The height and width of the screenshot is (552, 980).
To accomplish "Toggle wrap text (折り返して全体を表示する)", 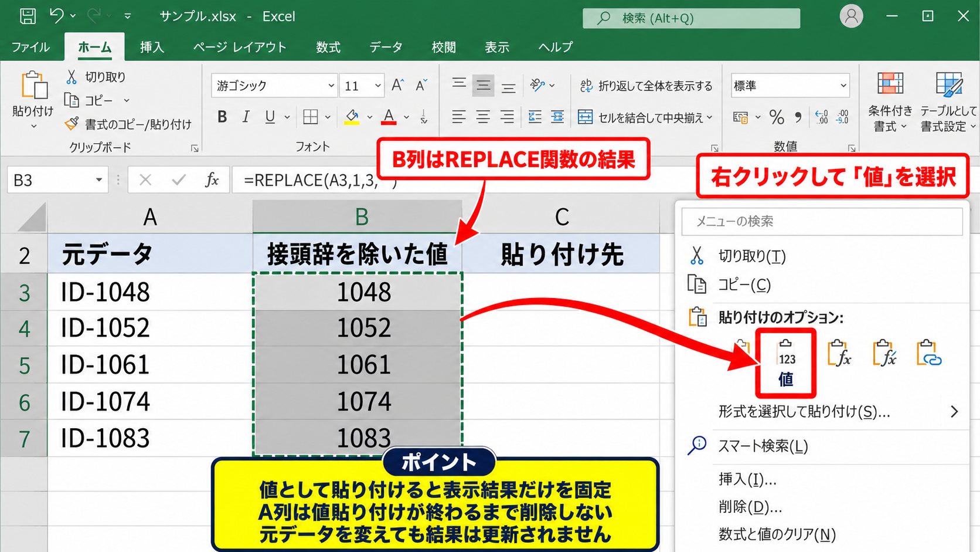I will click(x=646, y=86).
